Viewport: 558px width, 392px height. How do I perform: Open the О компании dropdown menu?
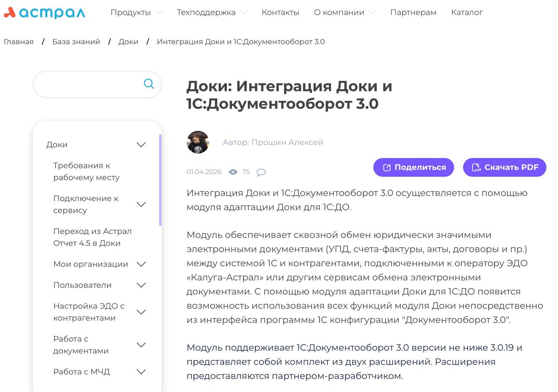pyautogui.click(x=345, y=13)
